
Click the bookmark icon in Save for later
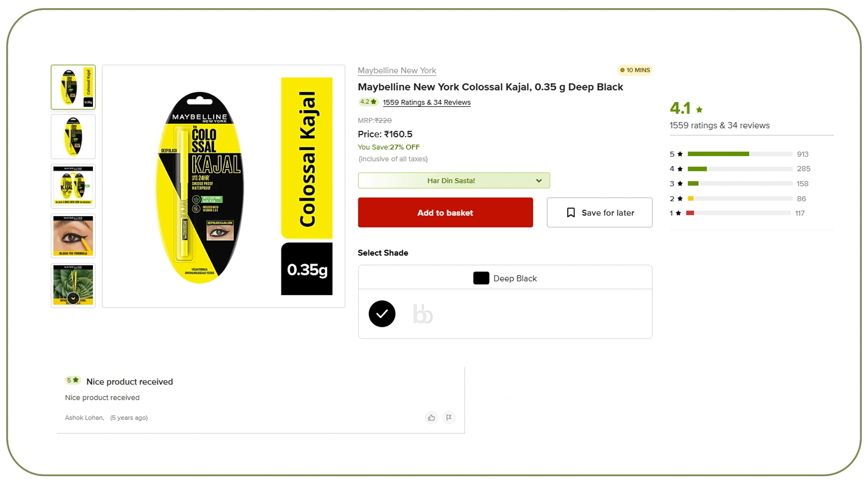pyautogui.click(x=570, y=213)
